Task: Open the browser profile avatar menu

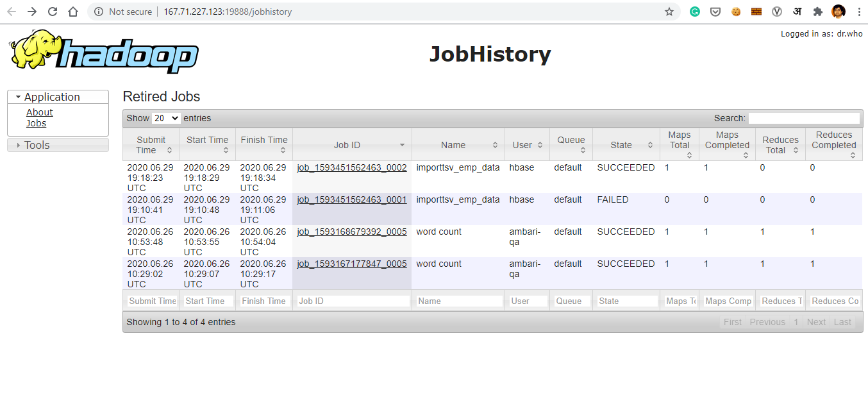Action: pos(838,11)
